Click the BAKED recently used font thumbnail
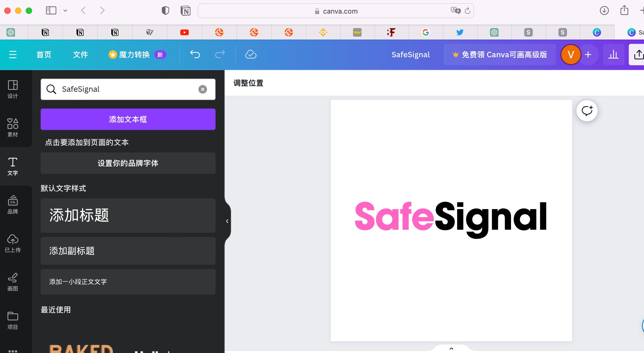This screenshot has height=353, width=644. pos(81,348)
